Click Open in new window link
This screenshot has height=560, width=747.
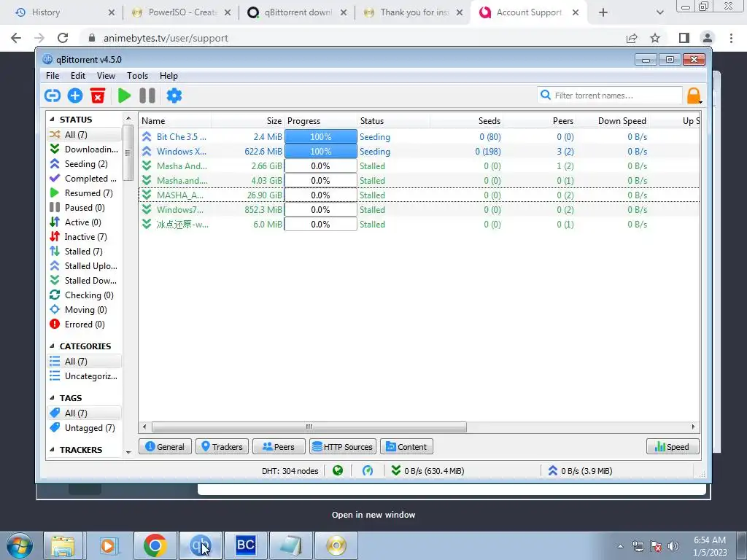(x=373, y=515)
